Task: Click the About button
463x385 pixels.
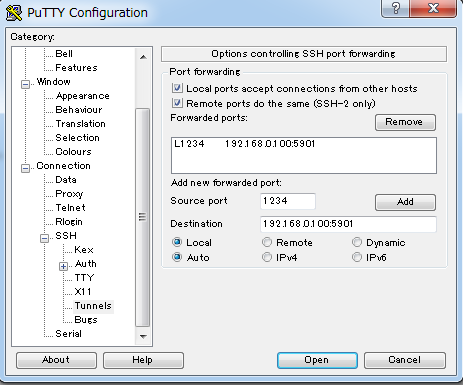Action: tap(56, 360)
